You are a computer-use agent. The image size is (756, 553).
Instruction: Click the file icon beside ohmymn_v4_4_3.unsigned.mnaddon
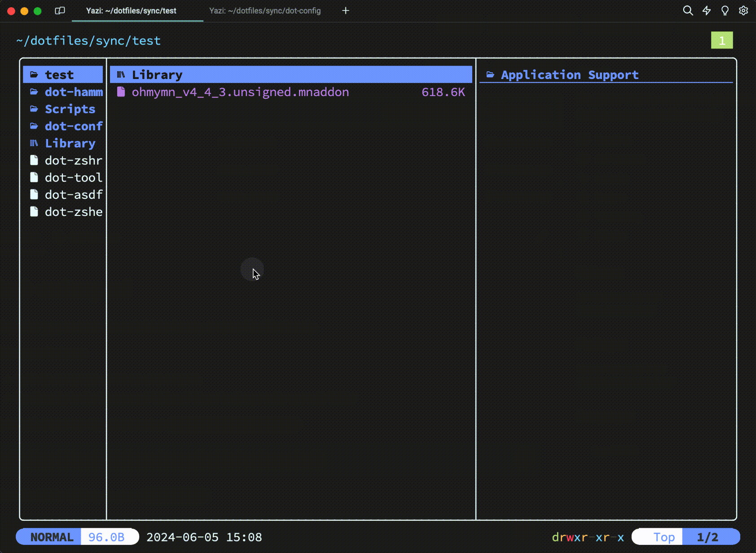pyautogui.click(x=120, y=92)
